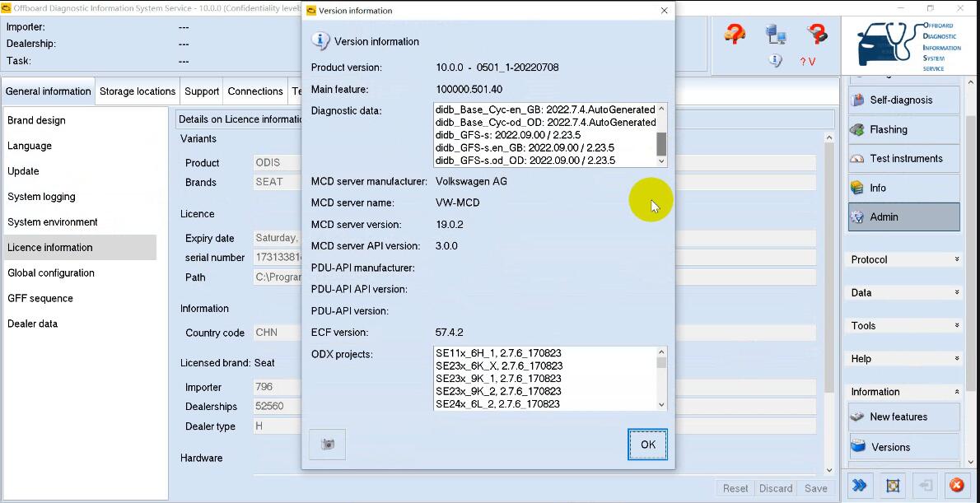Switch to the General information tab
Viewport: 980px width, 503px height.
click(48, 91)
